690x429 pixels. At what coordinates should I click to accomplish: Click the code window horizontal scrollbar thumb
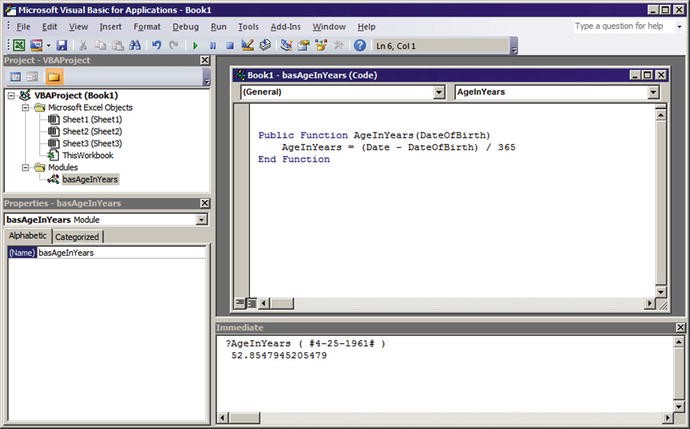point(282,303)
